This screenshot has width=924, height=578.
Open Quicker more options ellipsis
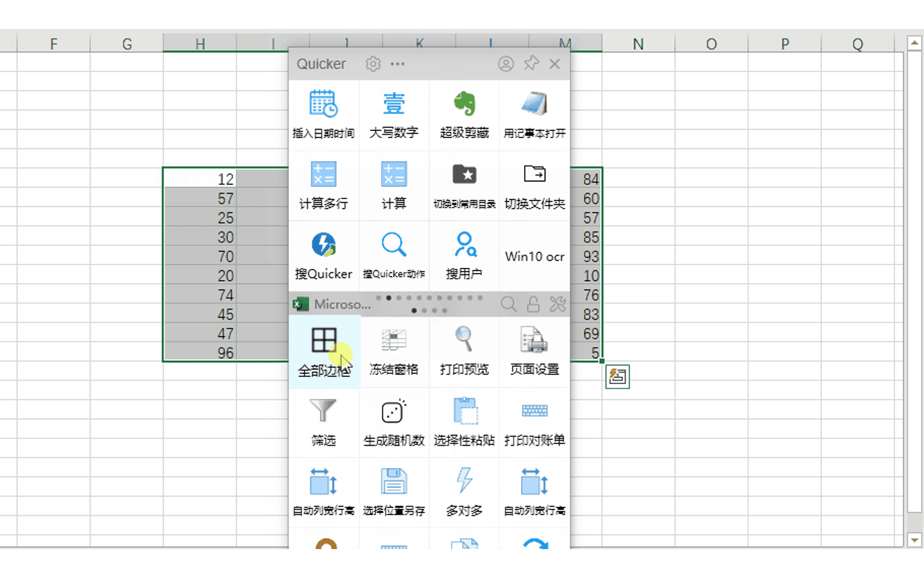click(x=398, y=64)
